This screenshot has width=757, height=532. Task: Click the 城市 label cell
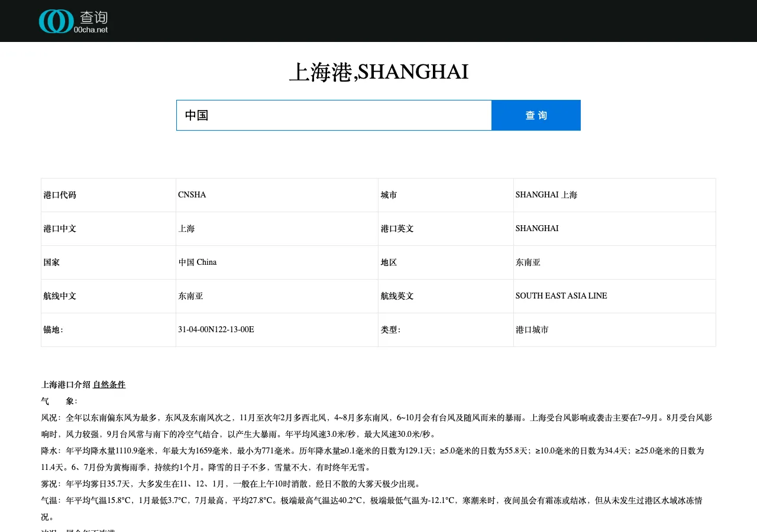coord(446,195)
